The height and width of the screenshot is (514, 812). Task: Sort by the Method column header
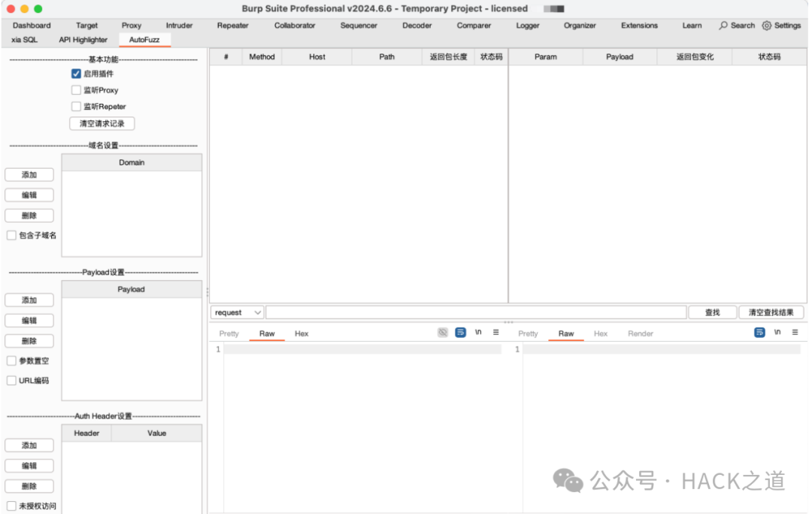(x=262, y=57)
